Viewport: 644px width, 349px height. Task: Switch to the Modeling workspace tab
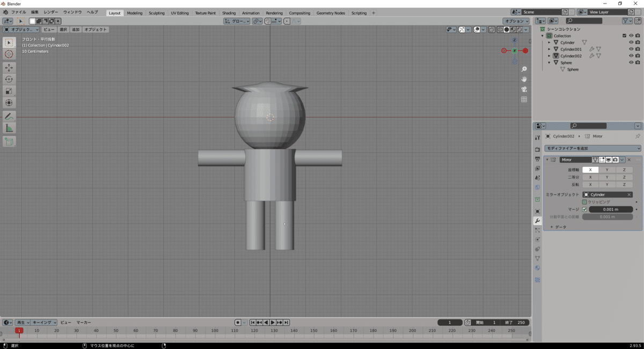pos(135,13)
